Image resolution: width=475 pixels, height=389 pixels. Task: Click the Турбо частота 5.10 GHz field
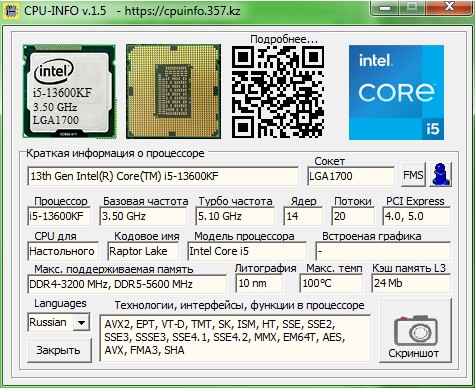tap(235, 216)
